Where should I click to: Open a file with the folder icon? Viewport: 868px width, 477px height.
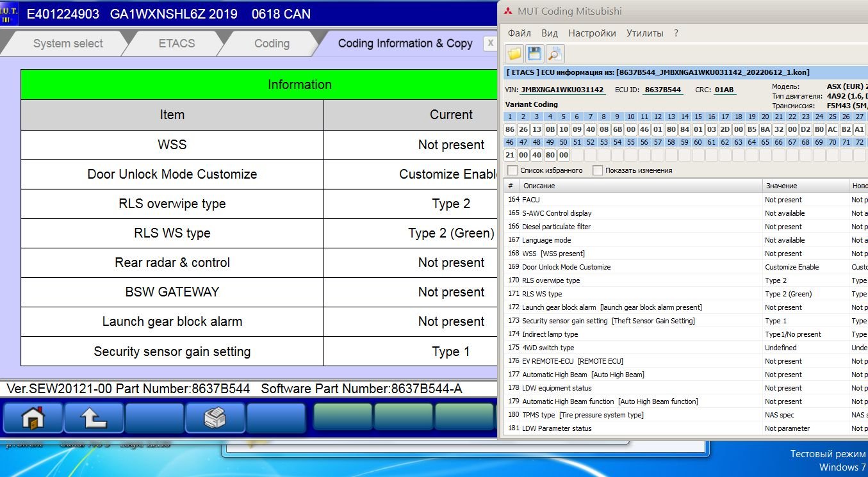515,54
